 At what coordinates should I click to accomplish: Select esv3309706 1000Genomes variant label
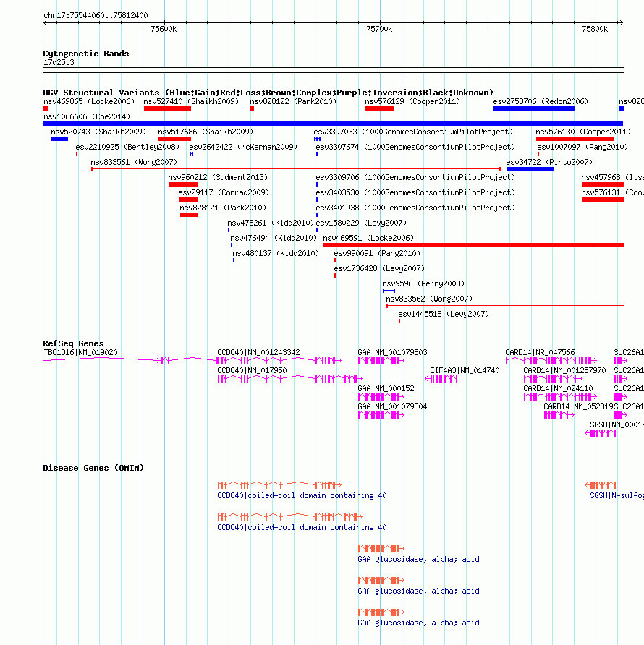(x=415, y=178)
